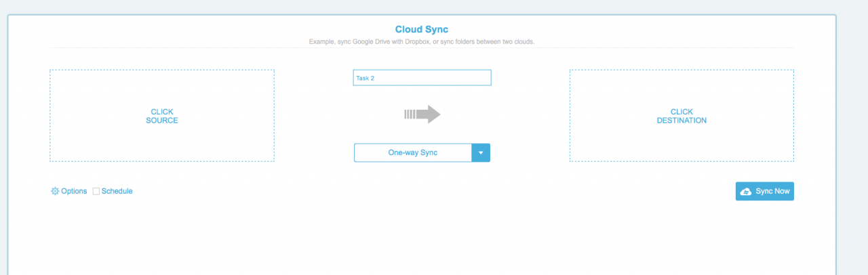Click the Options gear icon
The image size is (868, 275).
tap(55, 191)
